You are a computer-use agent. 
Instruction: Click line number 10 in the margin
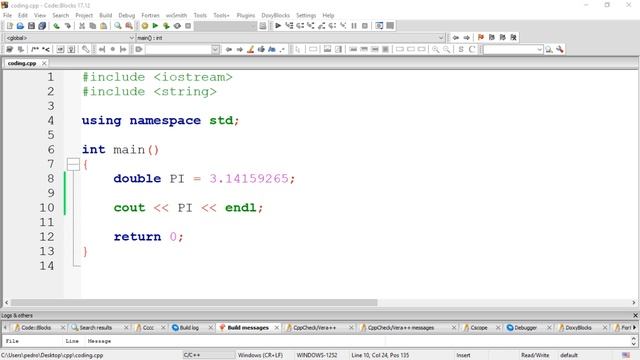point(47,207)
